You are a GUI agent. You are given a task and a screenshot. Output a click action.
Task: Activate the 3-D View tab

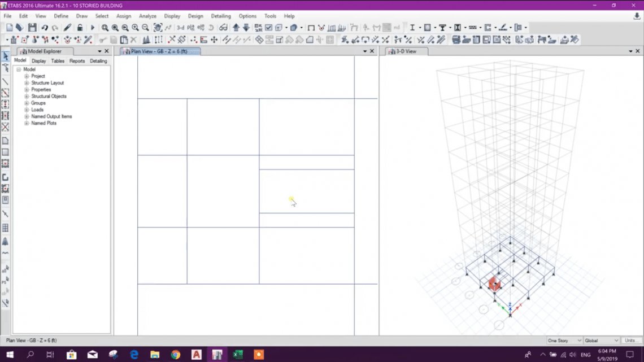point(406,51)
